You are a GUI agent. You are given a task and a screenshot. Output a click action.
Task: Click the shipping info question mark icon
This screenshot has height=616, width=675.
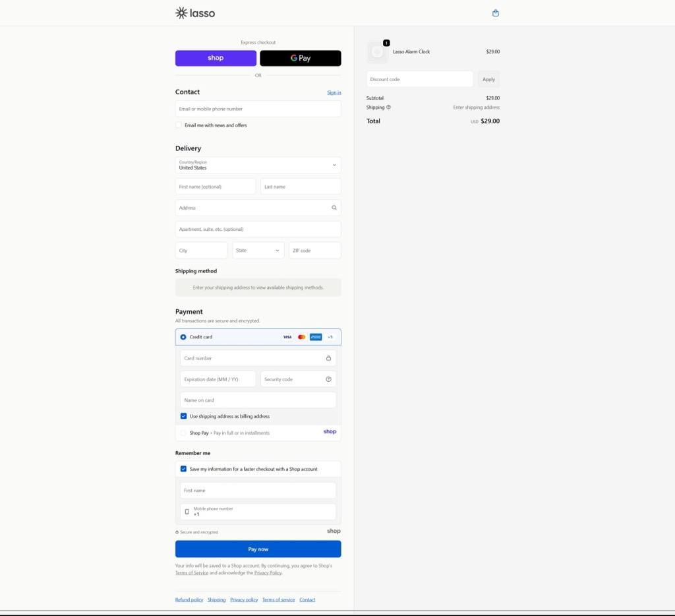tap(388, 107)
